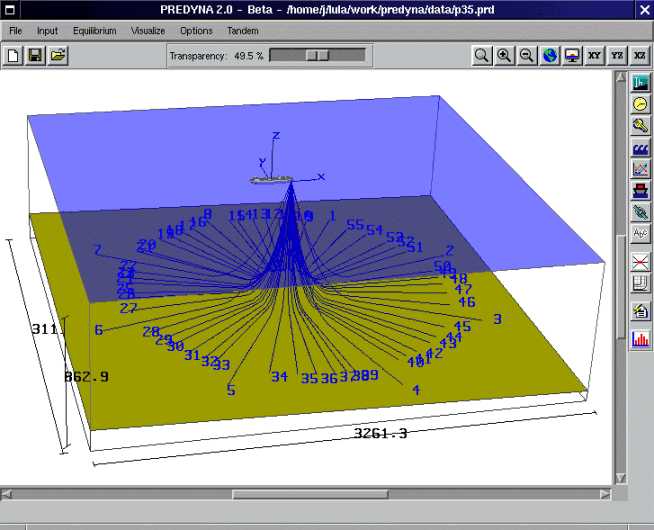Screen dimensions: 654x530
Task: Click the mooring line label 5
Action: 231,390
